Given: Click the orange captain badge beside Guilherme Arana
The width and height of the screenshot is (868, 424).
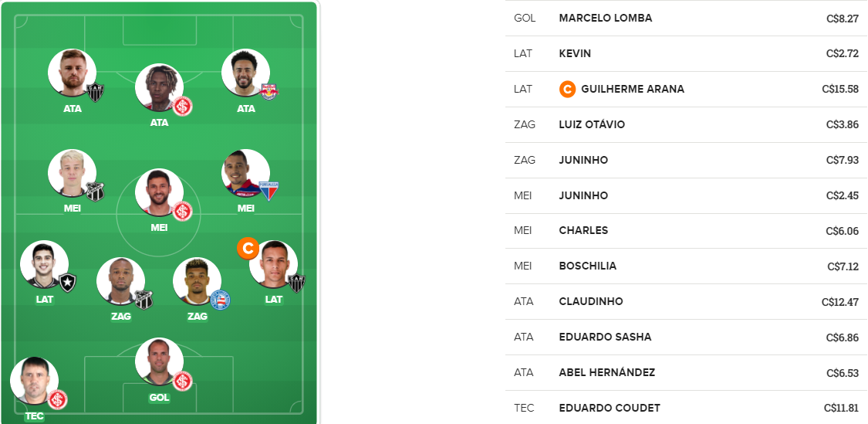Looking at the screenshot, I should point(567,89).
